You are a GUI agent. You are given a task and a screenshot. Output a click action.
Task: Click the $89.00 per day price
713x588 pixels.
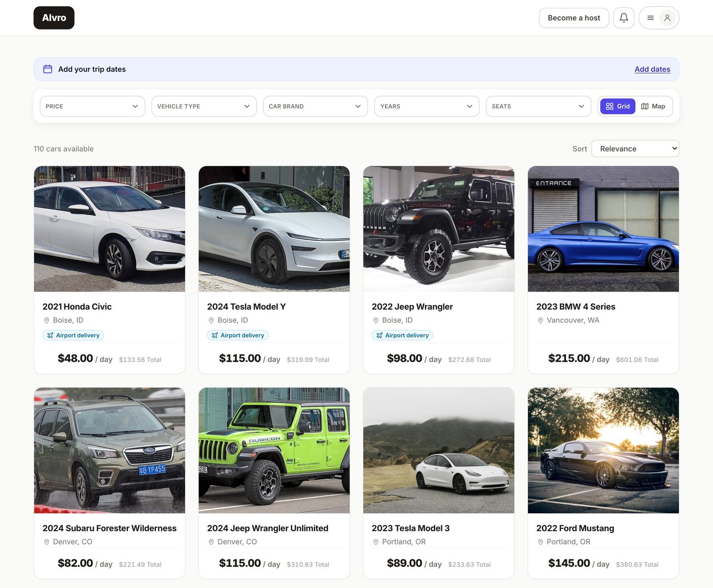coord(414,563)
